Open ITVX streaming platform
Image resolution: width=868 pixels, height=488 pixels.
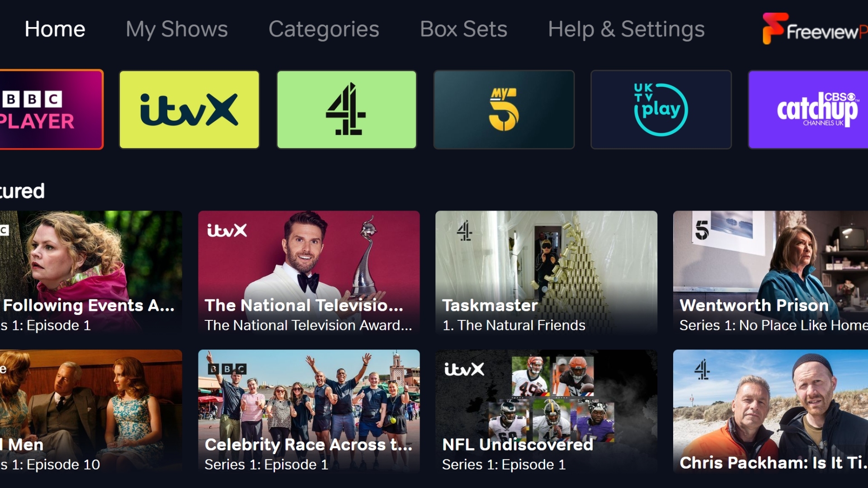[189, 110]
